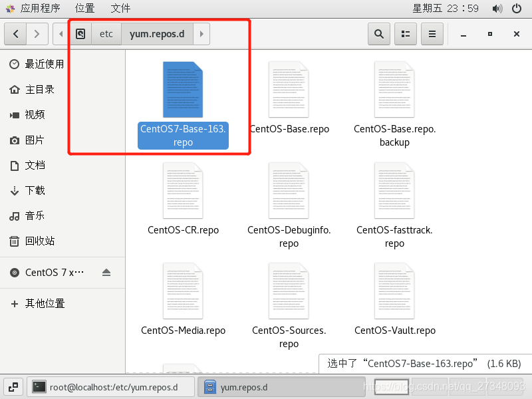Open Pictures 图片 in sidebar
532x399 pixels.
click(x=63, y=140)
